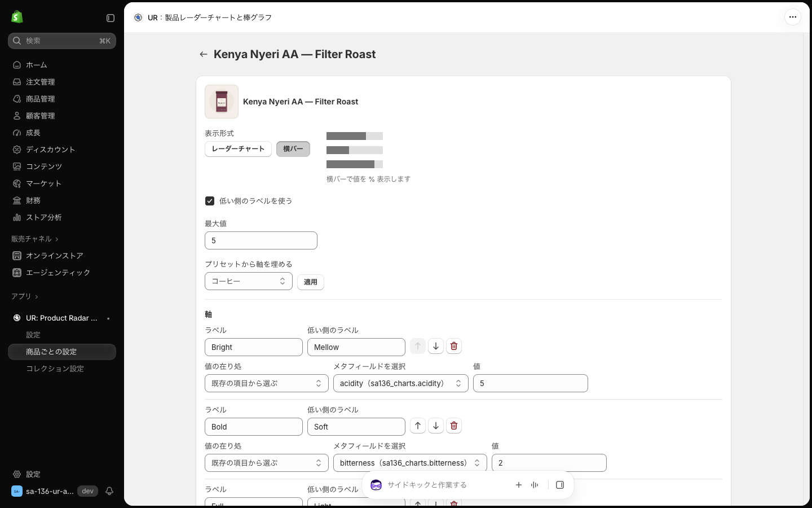Click the 適用 preset button
Image resolution: width=812 pixels, height=508 pixels.
311,282
